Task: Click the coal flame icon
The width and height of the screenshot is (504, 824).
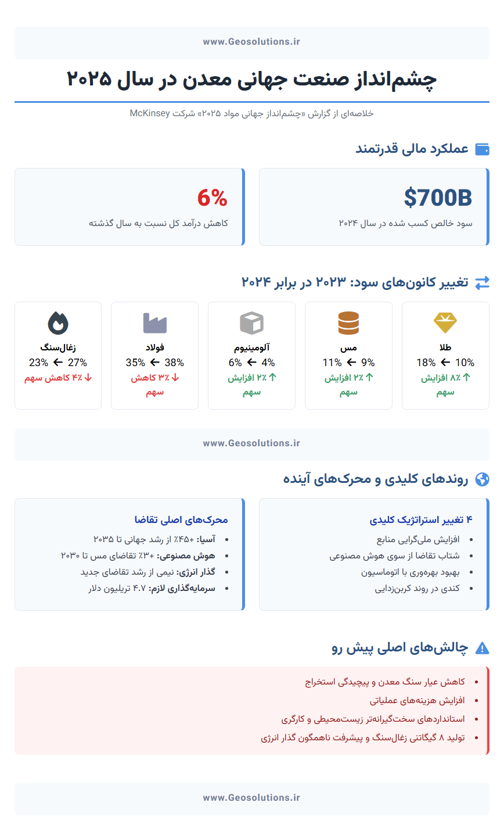Action: pos(58,323)
